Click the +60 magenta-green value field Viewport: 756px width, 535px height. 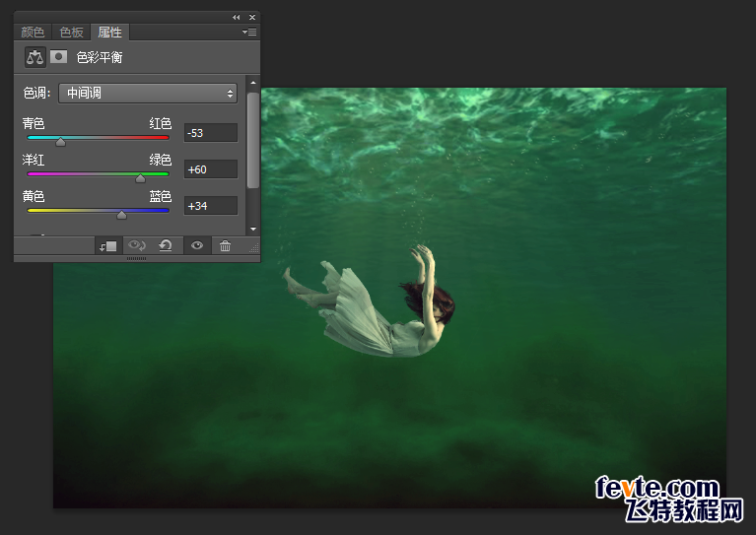pos(211,169)
